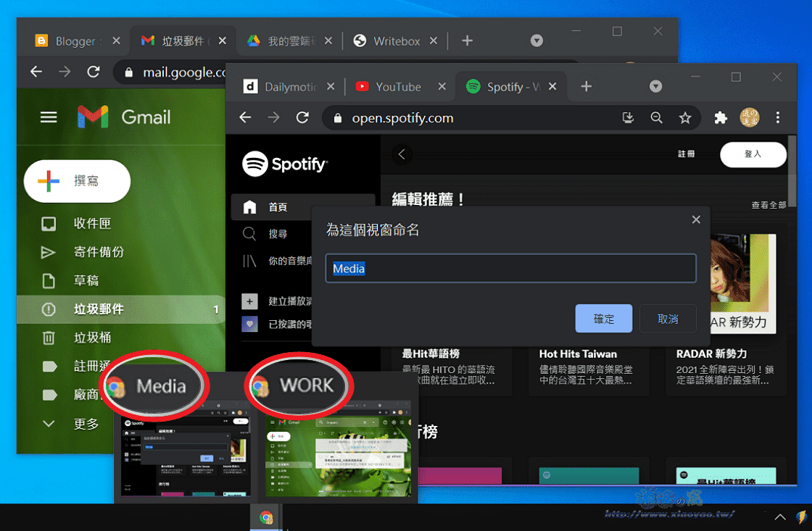Open the Extensions puzzle icon
Image resolution: width=812 pixels, height=531 pixels.
coord(721,118)
